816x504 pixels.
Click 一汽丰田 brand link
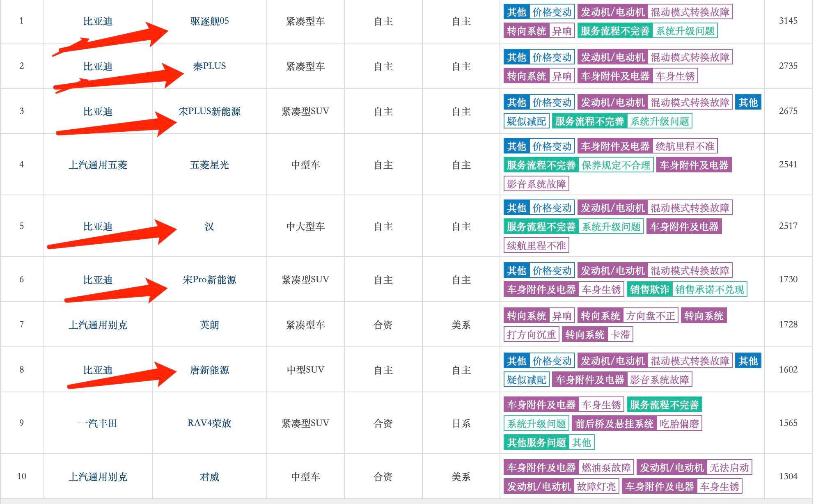[98, 423]
